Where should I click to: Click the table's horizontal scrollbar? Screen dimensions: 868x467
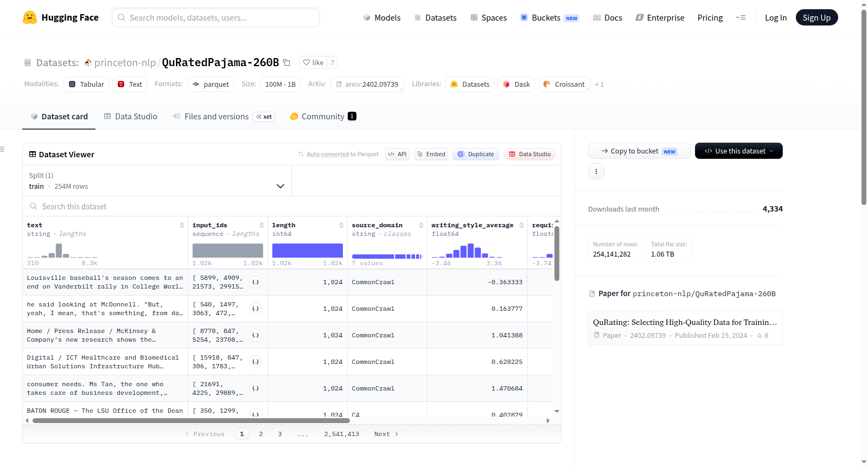coord(191,420)
